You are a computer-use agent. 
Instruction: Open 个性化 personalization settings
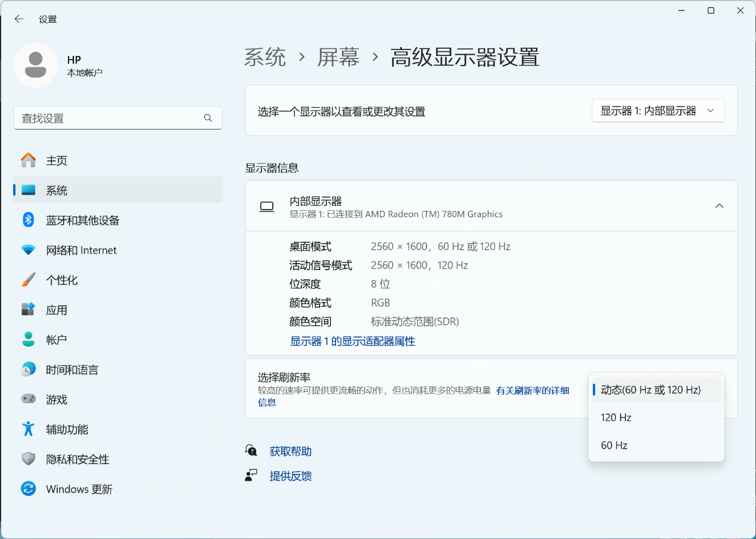pyautogui.click(x=61, y=280)
